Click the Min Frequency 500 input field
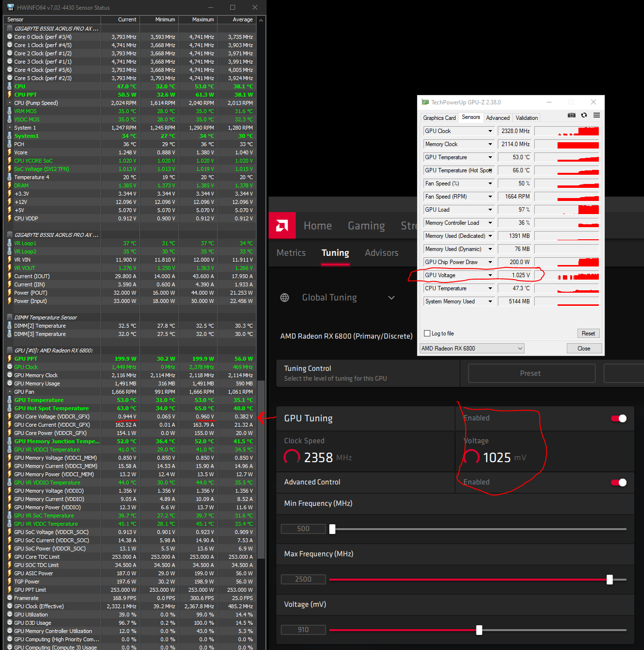This screenshot has width=644, height=650. (x=303, y=529)
